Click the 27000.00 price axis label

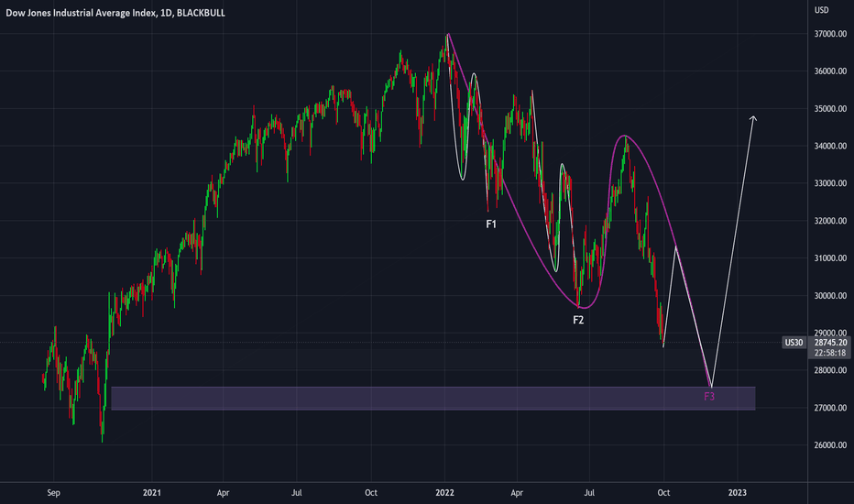[x=830, y=408]
